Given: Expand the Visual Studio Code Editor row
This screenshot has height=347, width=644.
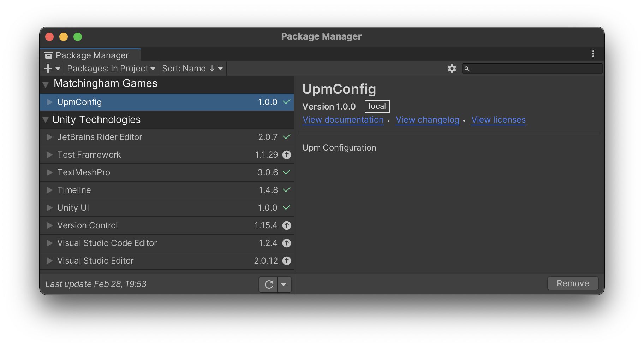Looking at the screenshot, I should tap(50, 243).
